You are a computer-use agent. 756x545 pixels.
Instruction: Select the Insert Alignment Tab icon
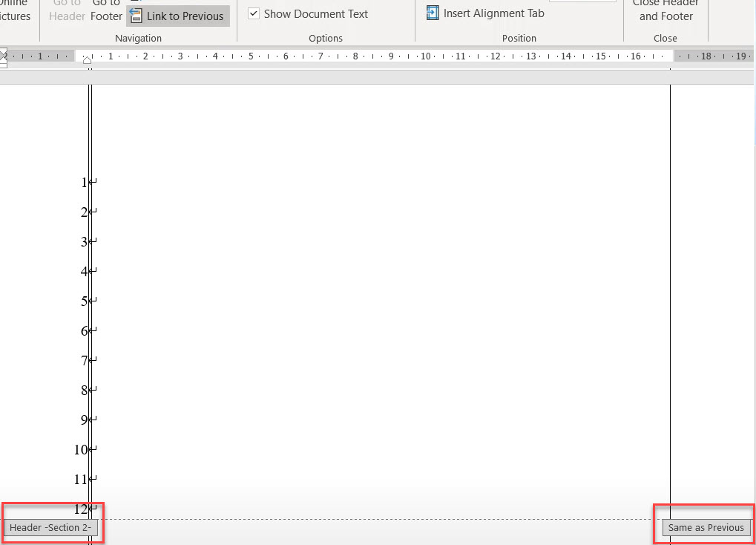(432, 13)
